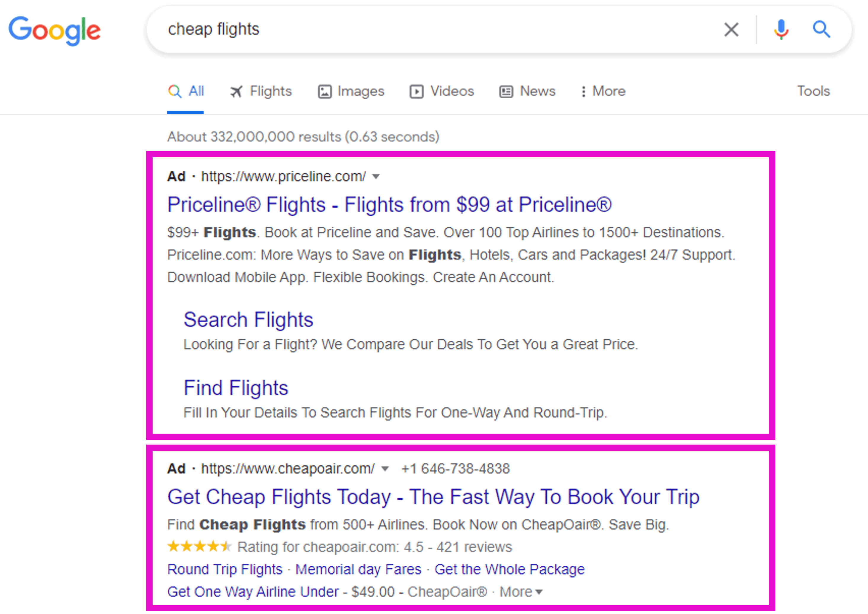Expand the Priceline ad info dropdown arrow
Image resolution: width=868 pixels, height=614 pixels.
point(376,177)
